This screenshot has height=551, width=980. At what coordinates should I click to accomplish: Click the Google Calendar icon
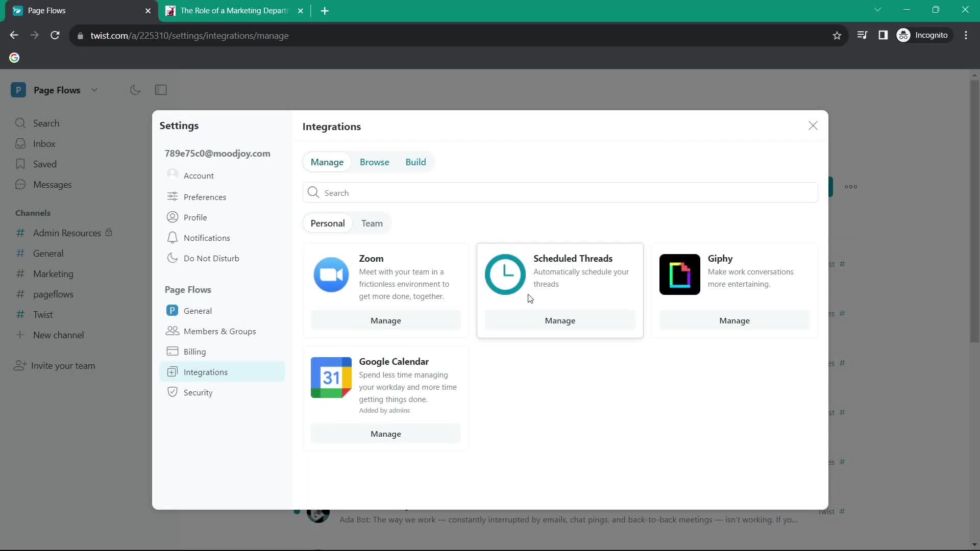pyautogui.click(x=331, y=378)
